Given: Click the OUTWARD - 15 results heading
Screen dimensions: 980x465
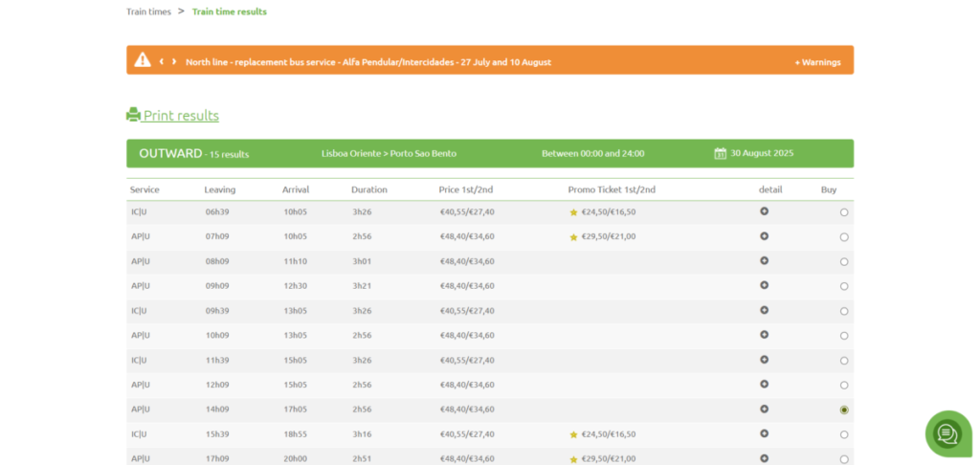Looking at the screenshot, I should coord(193,153).
